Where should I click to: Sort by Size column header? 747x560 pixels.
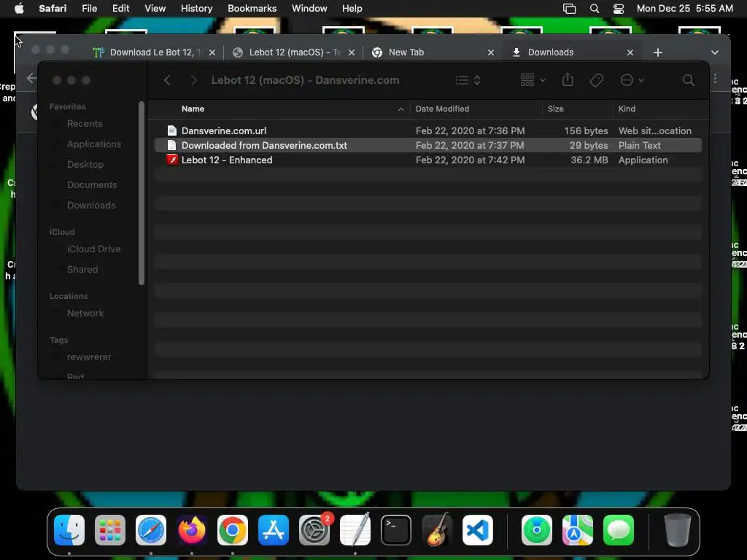coord(555,109)
